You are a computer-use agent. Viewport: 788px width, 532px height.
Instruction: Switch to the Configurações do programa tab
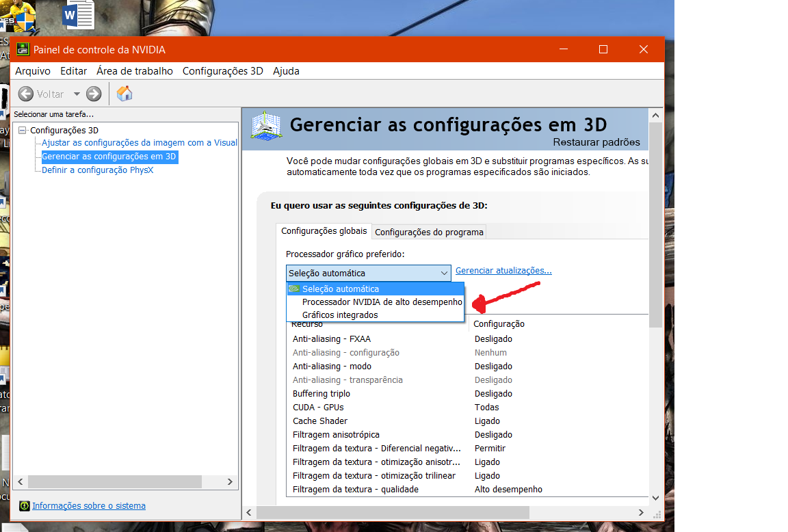coord(429,232)
